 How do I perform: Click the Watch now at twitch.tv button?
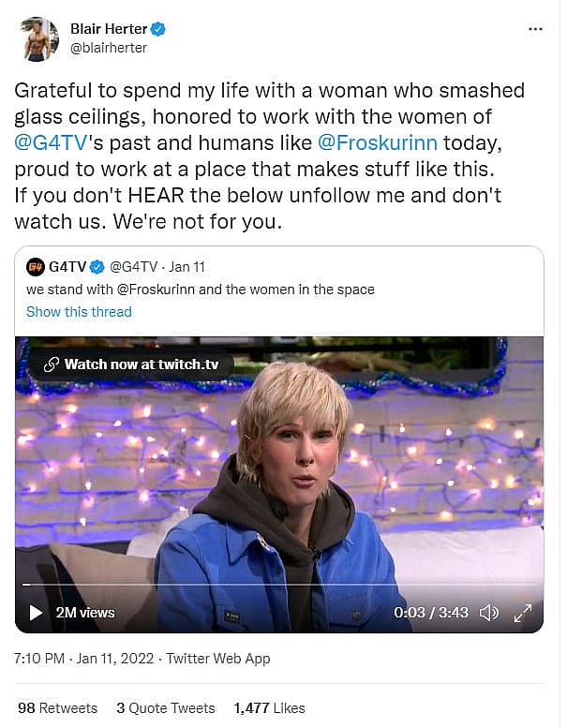[129, 364]
